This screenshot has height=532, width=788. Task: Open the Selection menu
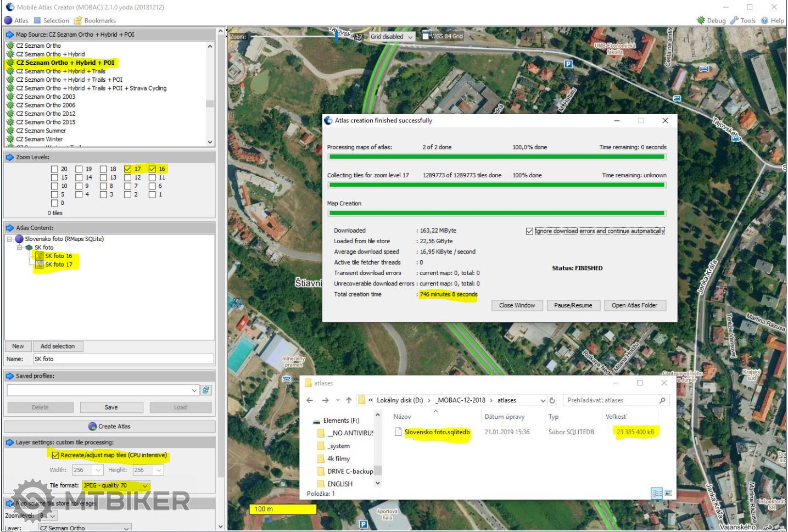click(51, 20)
